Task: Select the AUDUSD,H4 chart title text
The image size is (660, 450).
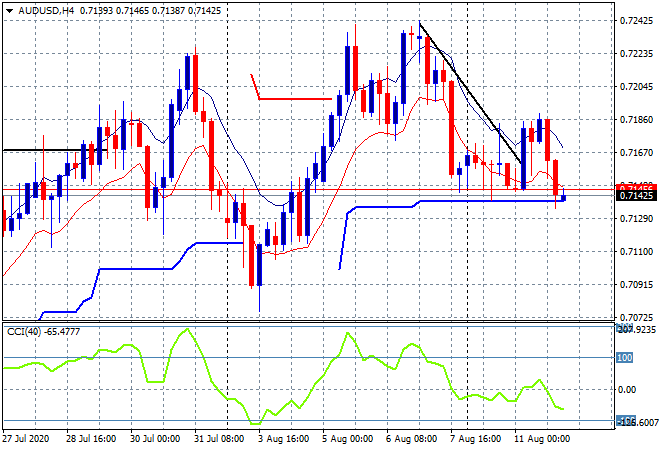Action: point(46,11)
